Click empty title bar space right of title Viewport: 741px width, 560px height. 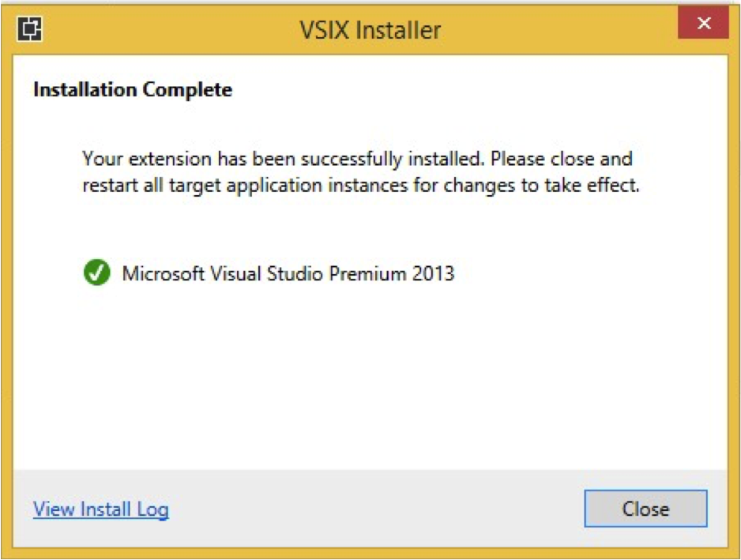(558, 29)
